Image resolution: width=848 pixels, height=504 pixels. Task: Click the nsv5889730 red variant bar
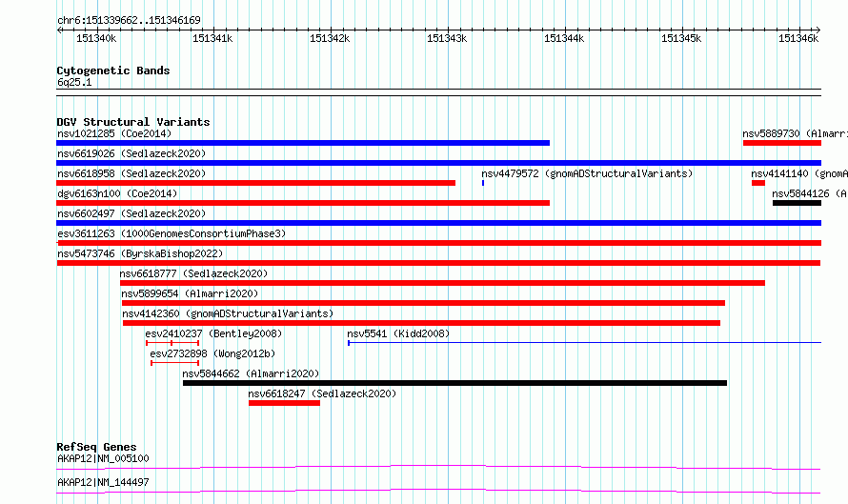(782, 143)
